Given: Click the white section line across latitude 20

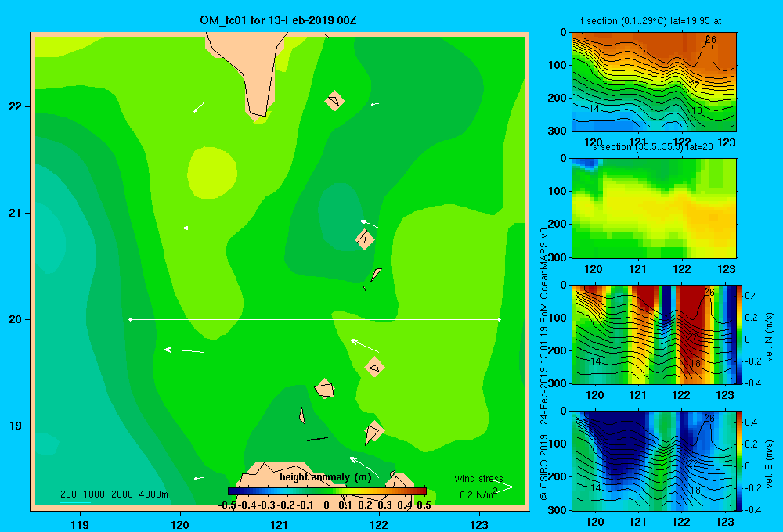Looking at the screenshot, I should [x=315, y=319].
